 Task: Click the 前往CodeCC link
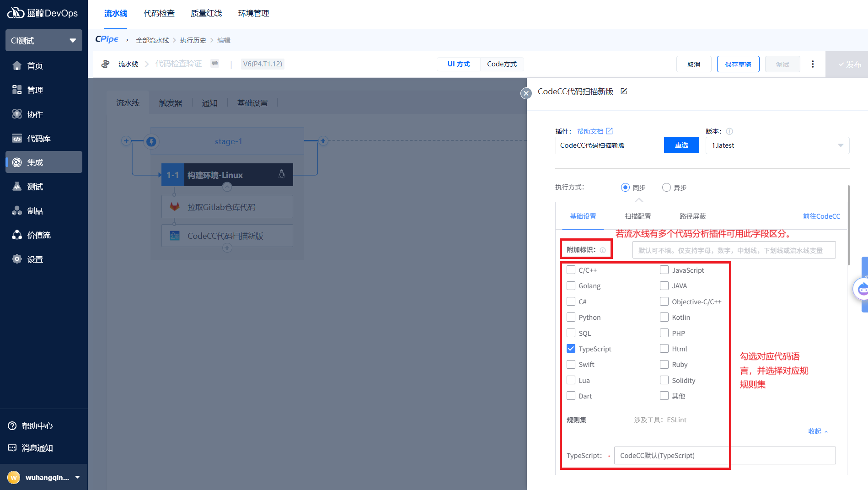coord(821,216)
